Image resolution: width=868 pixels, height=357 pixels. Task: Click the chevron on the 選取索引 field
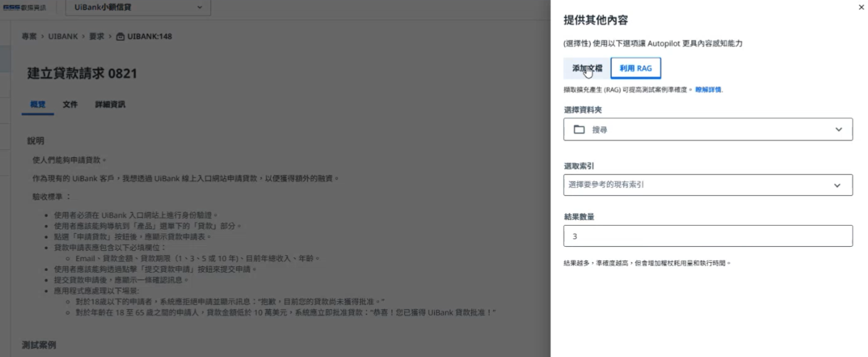838,185
